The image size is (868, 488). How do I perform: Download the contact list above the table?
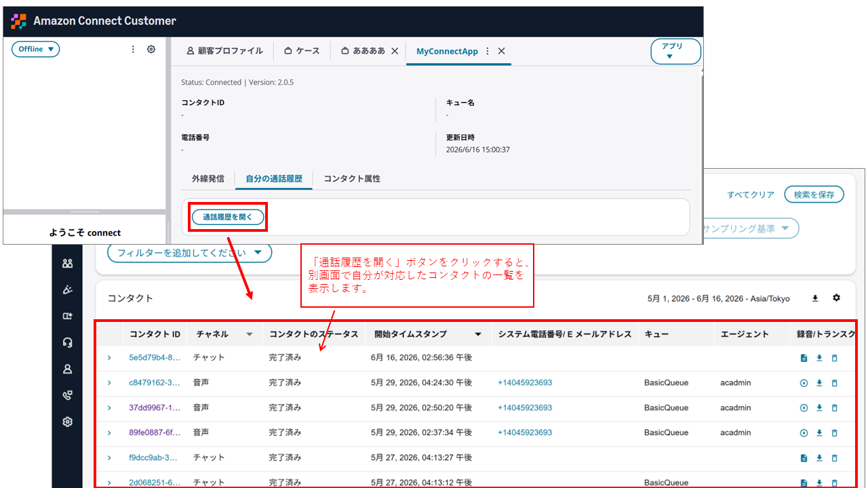coord(815,298)
